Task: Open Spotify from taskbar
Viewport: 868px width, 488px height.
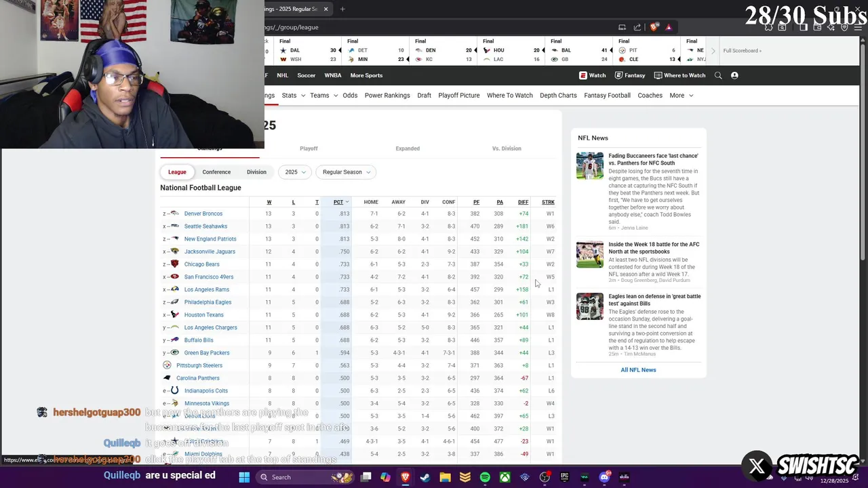Action: (485, 477)
